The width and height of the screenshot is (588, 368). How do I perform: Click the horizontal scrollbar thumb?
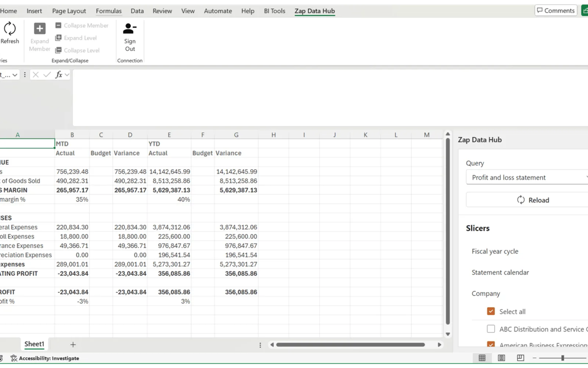pos(351,345)
